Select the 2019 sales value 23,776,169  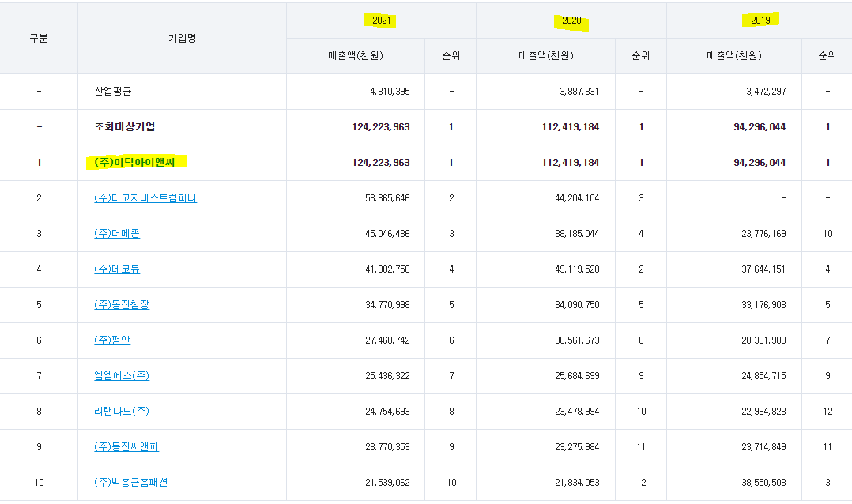click(763, 234)
